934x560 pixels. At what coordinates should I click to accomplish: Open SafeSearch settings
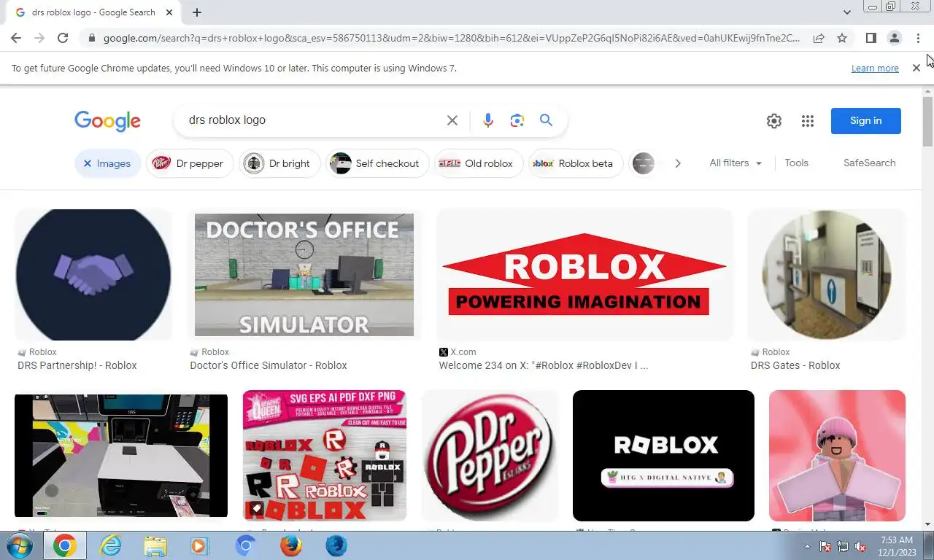pyautogui.click(x=869, y=163)
